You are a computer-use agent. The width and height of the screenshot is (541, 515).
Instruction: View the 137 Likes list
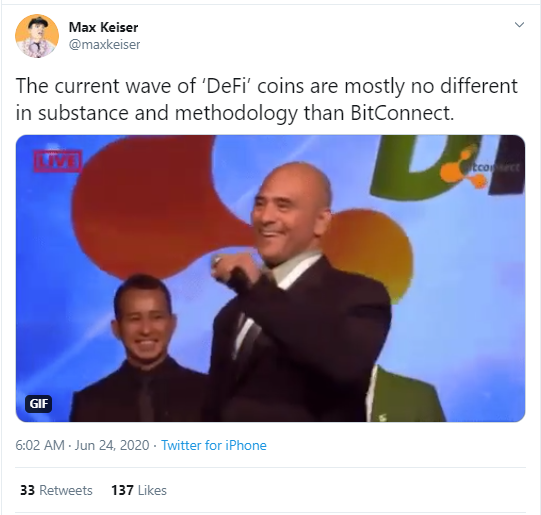[139, 490]
